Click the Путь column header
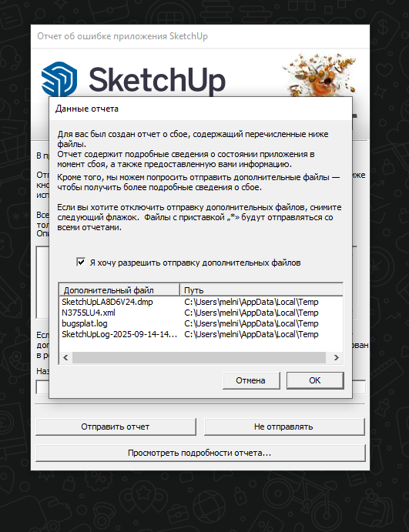This screenshot has height=532, width=409. [261, 290]
